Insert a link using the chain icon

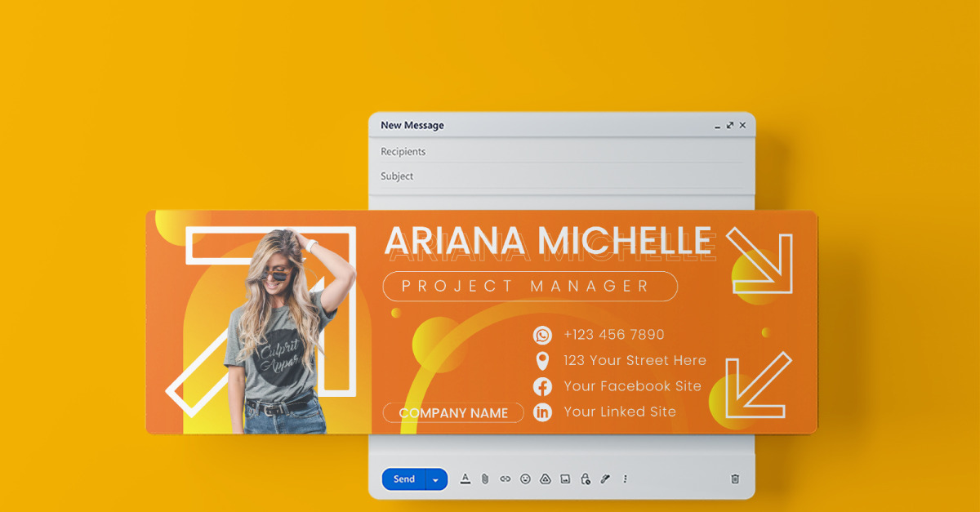point(505,479)
